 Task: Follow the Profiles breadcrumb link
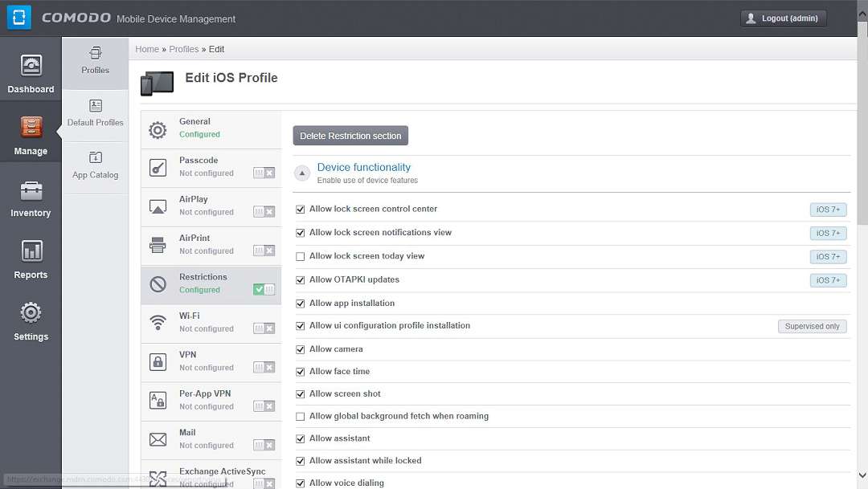[x=184, y=49]
